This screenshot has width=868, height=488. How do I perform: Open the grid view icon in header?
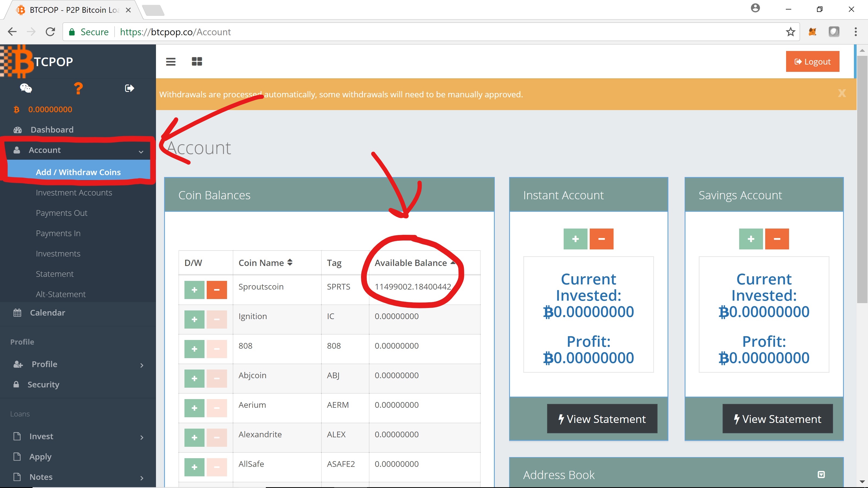197,62
